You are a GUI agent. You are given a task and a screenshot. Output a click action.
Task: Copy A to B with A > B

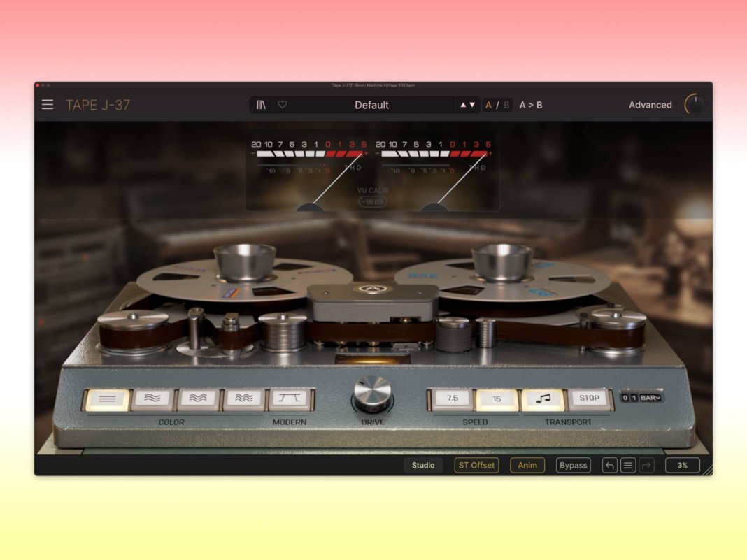[531, 105]
